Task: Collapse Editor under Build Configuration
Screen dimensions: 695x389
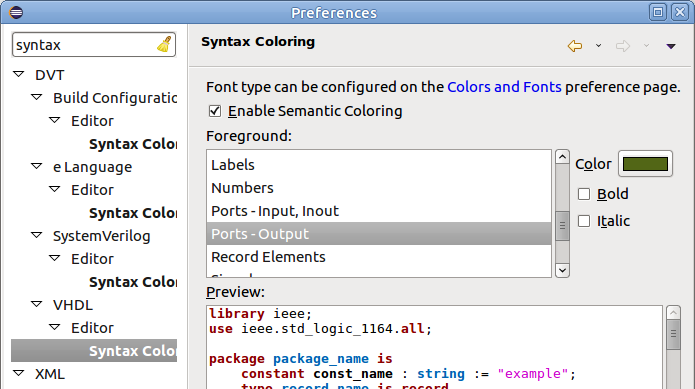Action: click(x=55, y=120)
